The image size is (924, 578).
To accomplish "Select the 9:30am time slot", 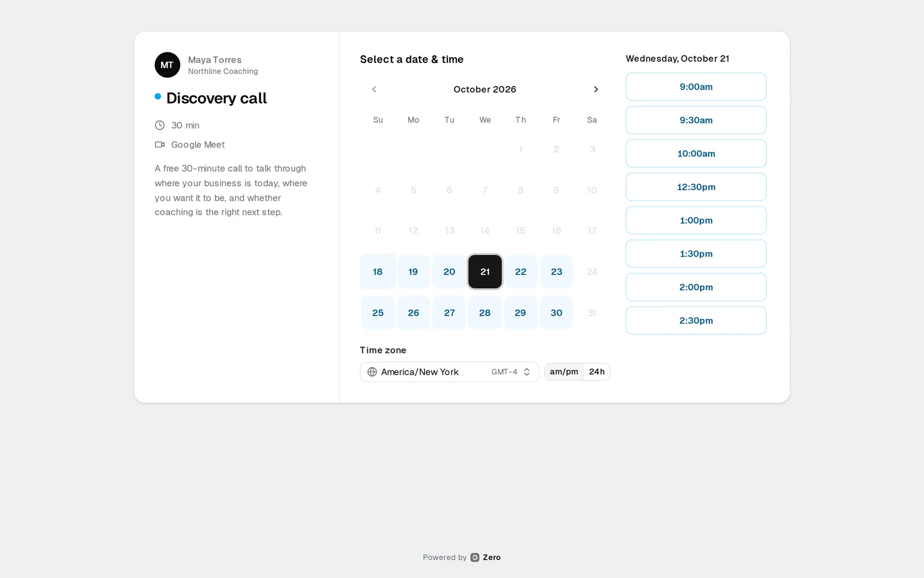I will [x=696, y=120].
